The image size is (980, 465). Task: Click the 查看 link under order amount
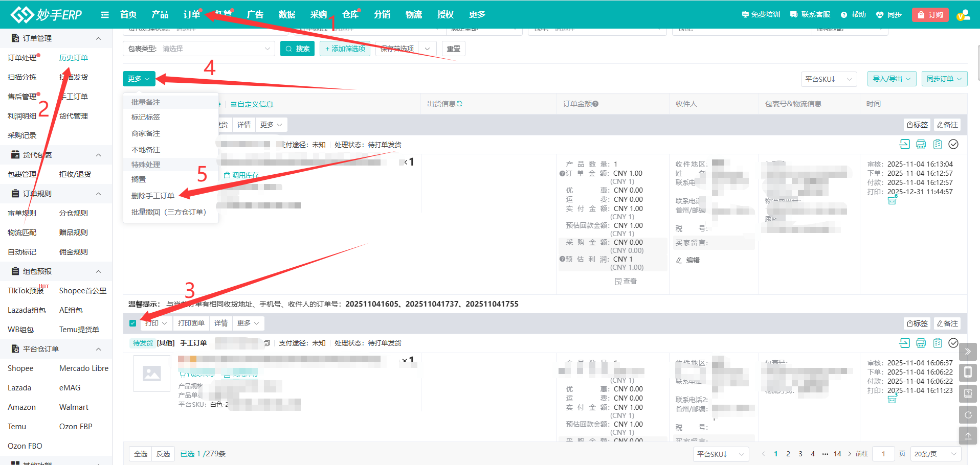[626, 281]
